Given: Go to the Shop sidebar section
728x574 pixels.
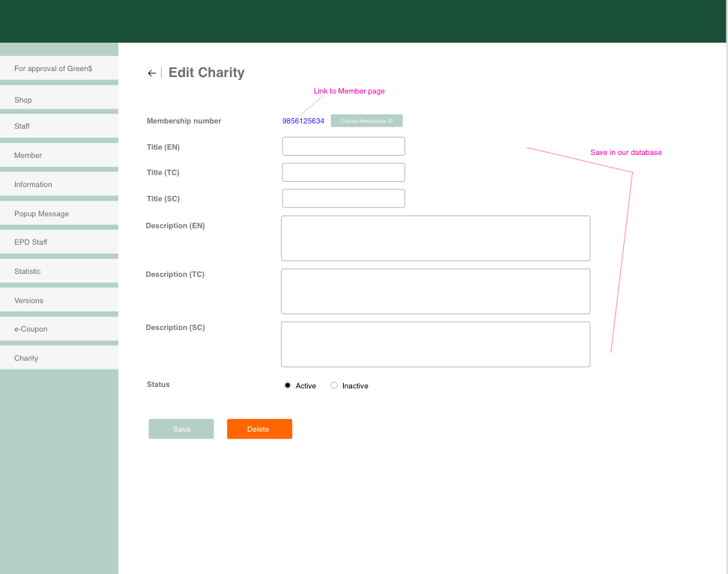Looking at the screenshot, I should point(59,100).
